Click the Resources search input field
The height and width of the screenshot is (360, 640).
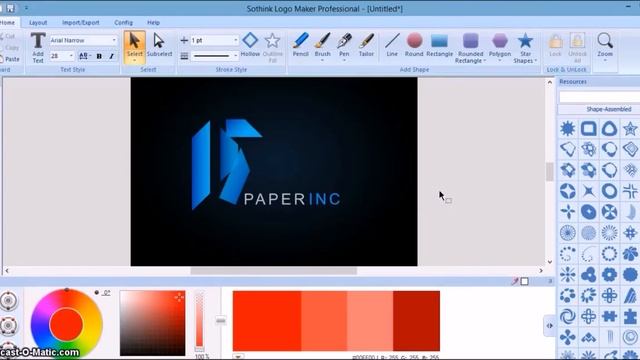599,97
